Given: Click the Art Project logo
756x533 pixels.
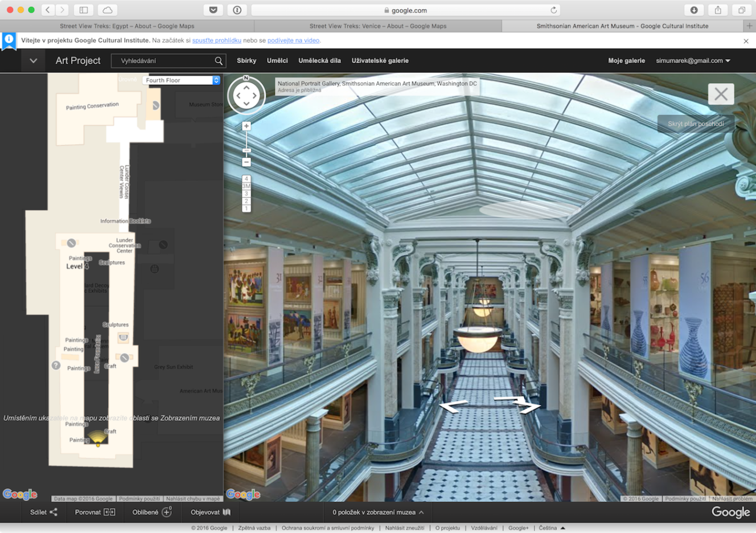Looking at the screenshot, I should (78, 60).
